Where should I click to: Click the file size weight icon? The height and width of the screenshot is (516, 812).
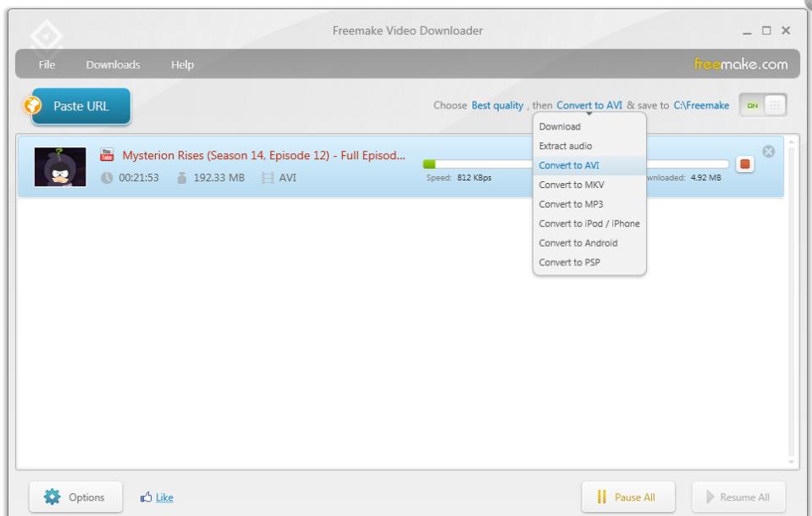pyautogui.click(x=182, y=178)
